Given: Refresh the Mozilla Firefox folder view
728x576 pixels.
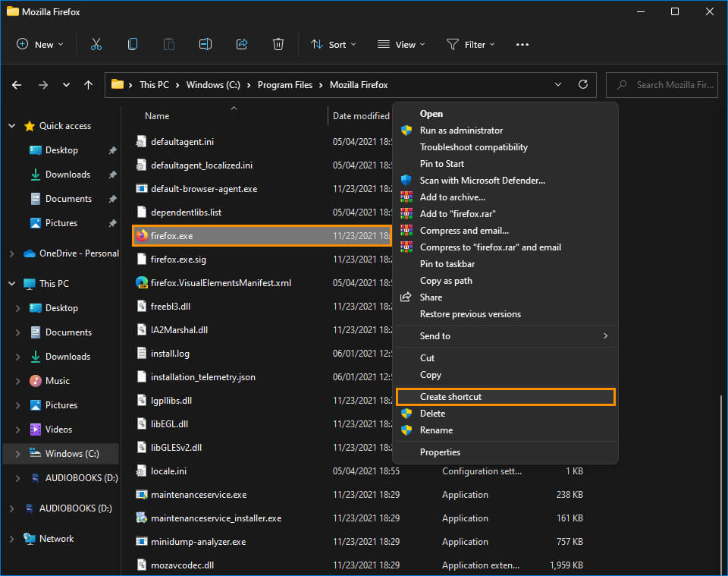Looking at the screenshot, I should coord(583,84).
